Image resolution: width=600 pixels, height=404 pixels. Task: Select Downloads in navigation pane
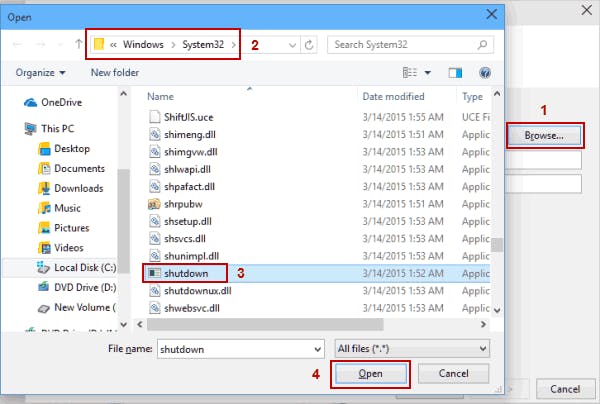(x=78, y=188)
